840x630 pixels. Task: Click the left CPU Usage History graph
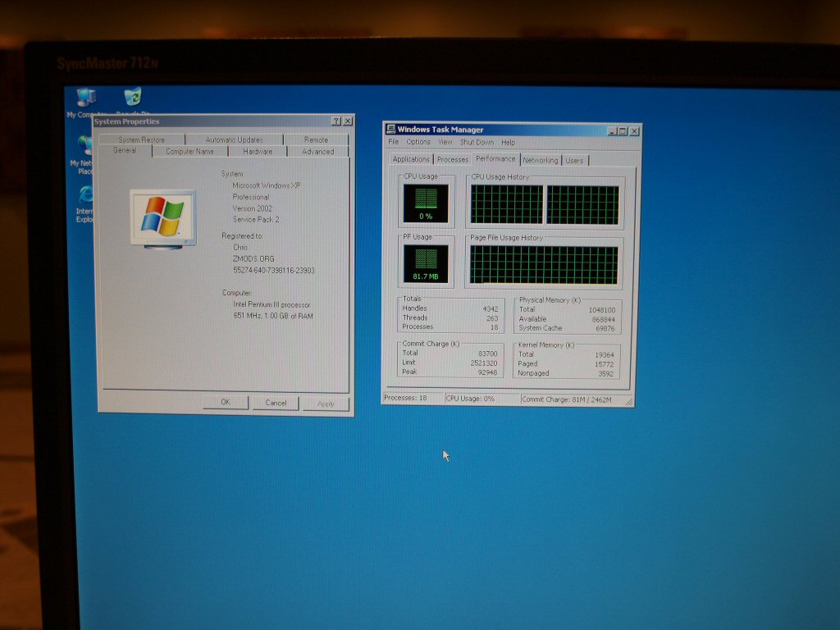[507, 204]
